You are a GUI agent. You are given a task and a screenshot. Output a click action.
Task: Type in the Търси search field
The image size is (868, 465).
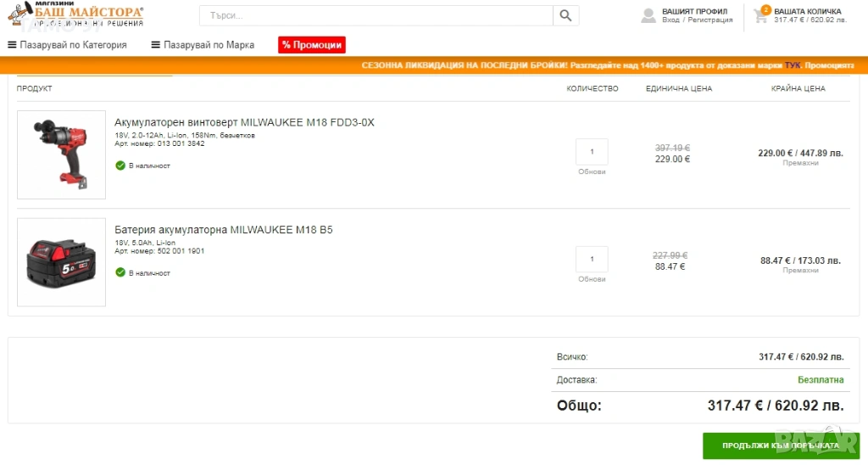(x=376, y=15)
